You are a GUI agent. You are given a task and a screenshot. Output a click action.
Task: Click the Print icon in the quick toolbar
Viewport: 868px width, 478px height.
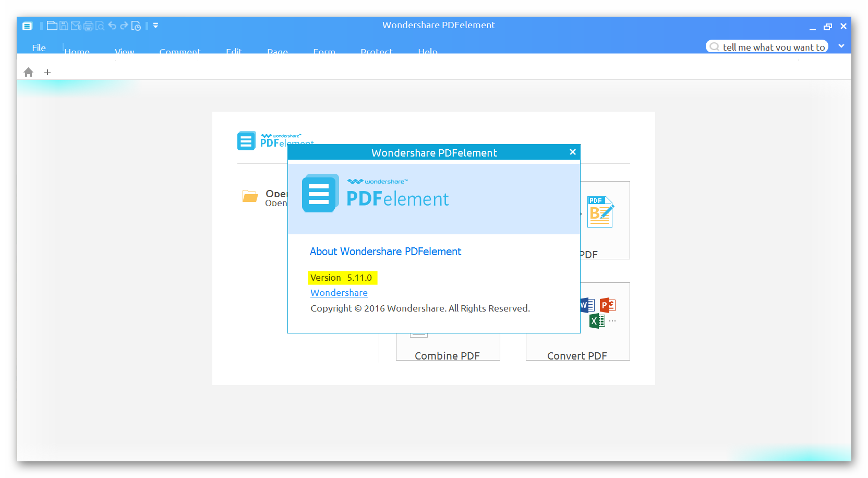click(88, 26)
